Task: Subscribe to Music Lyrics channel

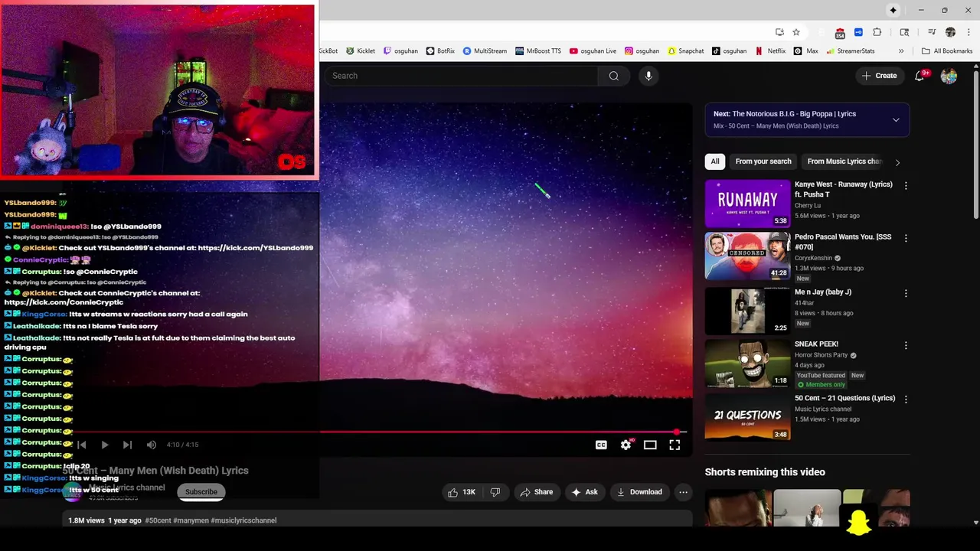Action: pyautogui.click(x=201, y=492)
